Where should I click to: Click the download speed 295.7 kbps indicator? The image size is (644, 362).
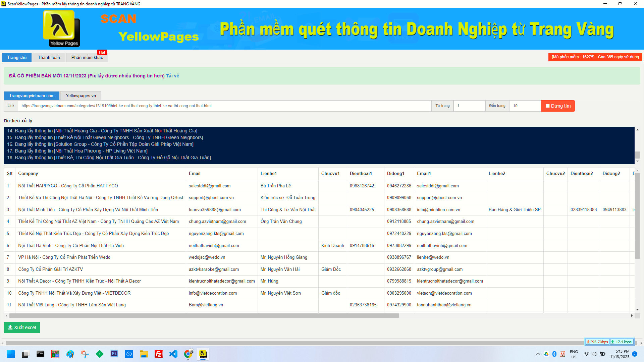tap(597, 342)
